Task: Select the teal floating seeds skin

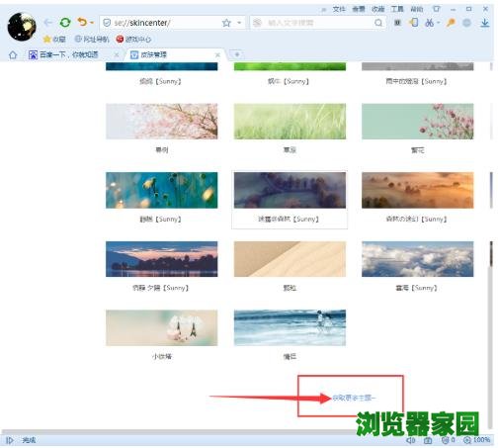Action: coord(161,190)
